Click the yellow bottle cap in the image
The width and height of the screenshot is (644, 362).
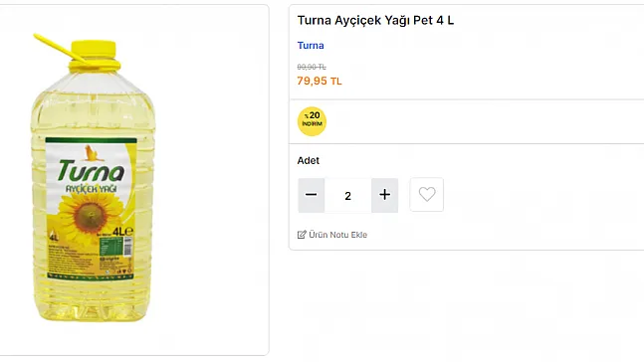coord(94,51)
